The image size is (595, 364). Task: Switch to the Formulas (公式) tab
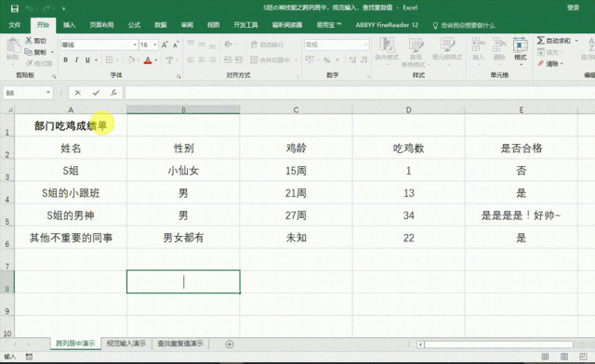[x=134, y=25]
